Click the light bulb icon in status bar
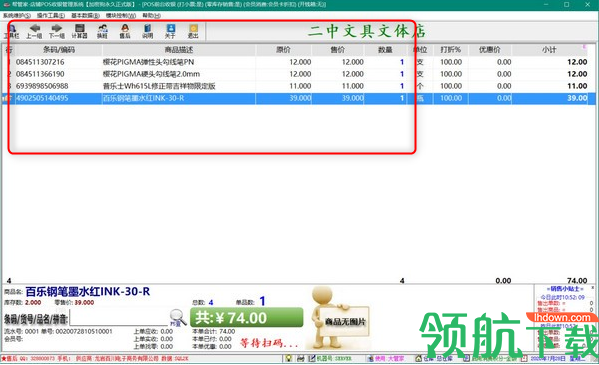Viewport: 599px width, 365px height. pyautogui.click(x=289, y=359)
